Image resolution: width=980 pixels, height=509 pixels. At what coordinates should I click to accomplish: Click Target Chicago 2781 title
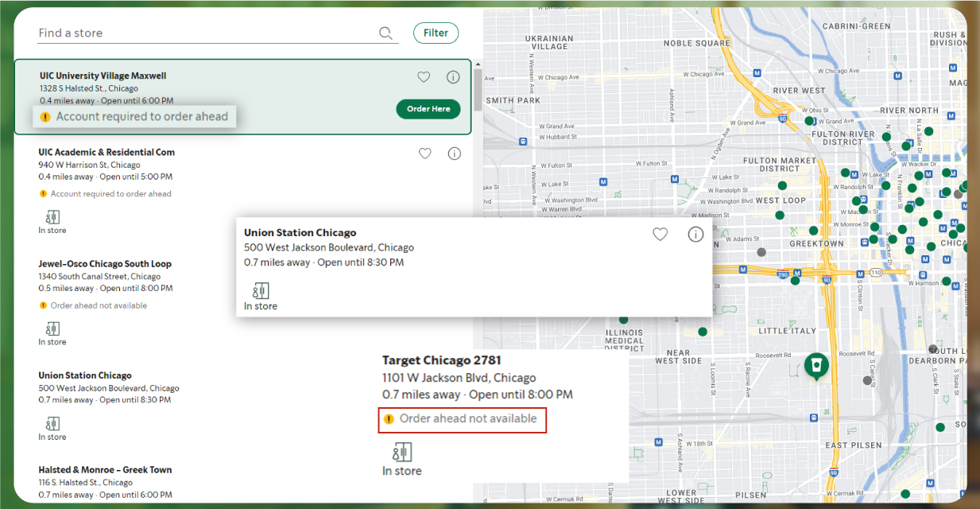[442, 360]
